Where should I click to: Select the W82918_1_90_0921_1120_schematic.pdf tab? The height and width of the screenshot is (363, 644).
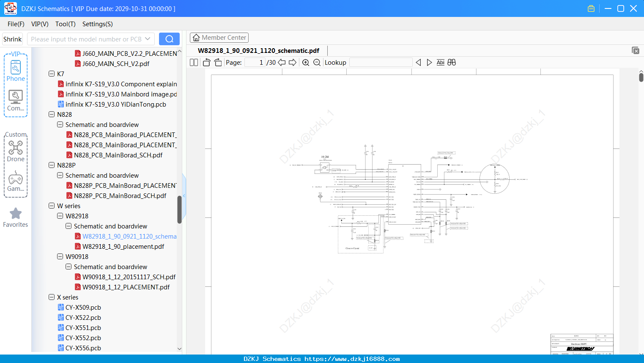[259, 50]
